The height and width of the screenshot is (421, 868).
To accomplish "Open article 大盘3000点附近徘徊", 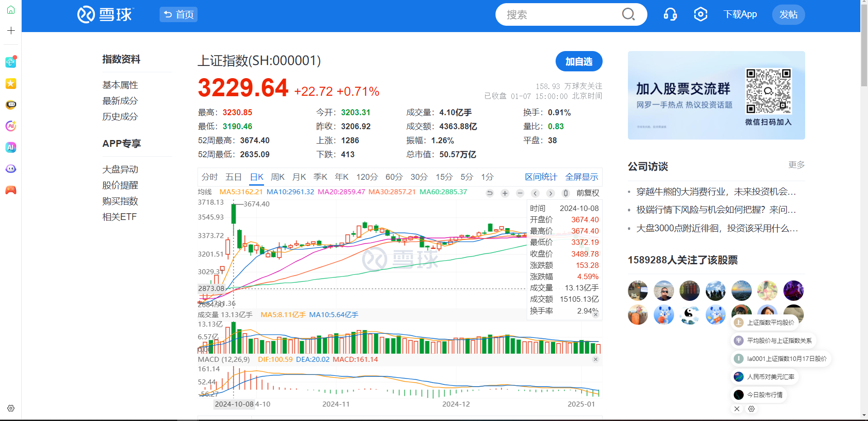I will pos(717,229).
